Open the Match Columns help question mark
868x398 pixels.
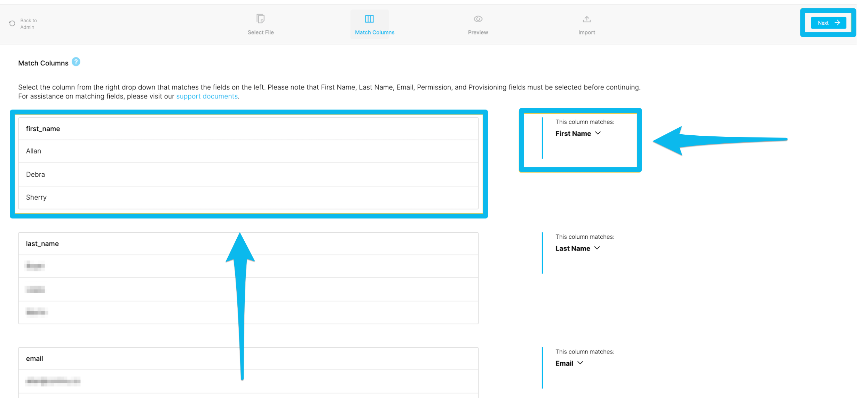point(76,62)
